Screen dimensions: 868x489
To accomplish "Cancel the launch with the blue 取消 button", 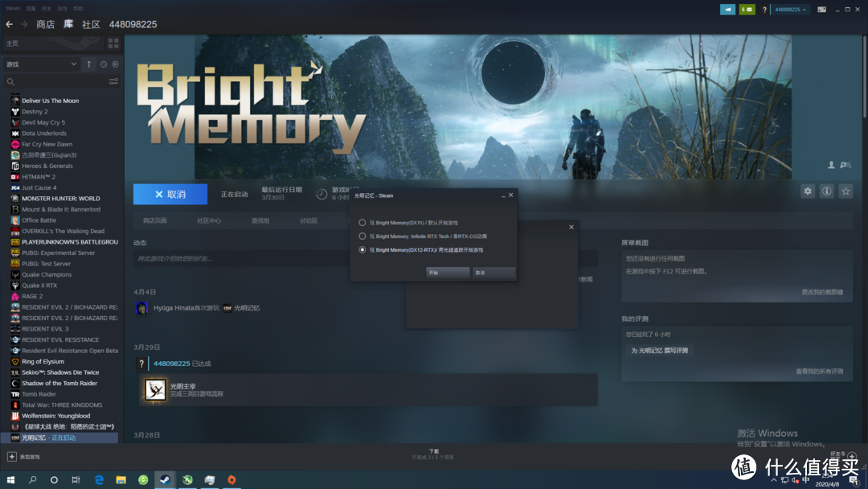I will 170,195.
